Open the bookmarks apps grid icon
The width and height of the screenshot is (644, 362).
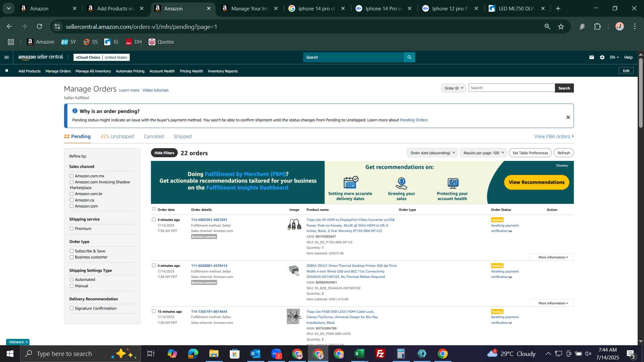11,42
